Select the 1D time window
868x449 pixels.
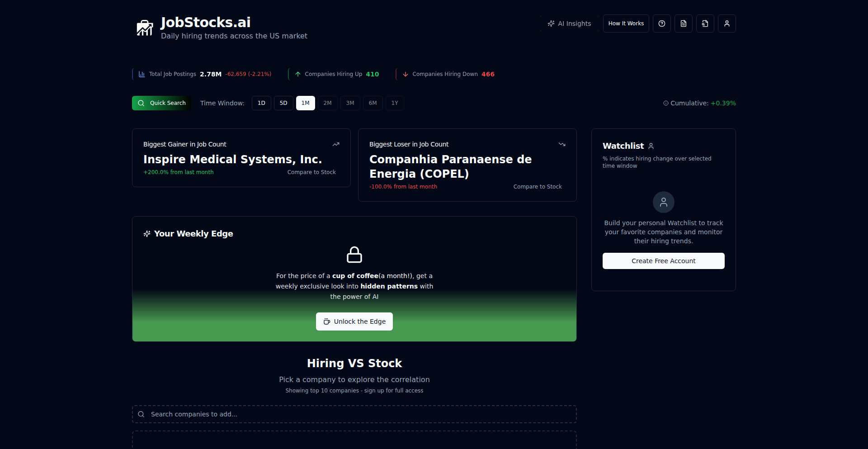261,103
